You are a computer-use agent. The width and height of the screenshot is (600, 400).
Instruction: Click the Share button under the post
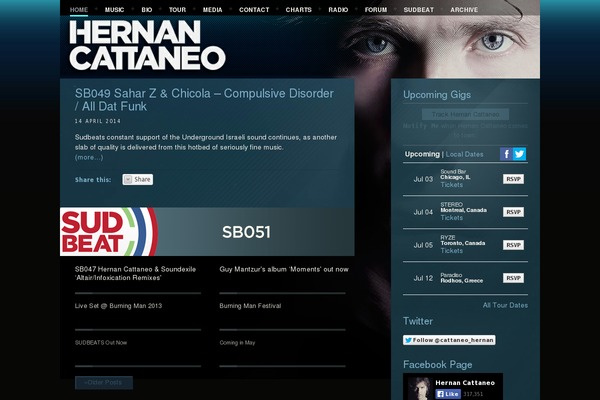[138, 180]
